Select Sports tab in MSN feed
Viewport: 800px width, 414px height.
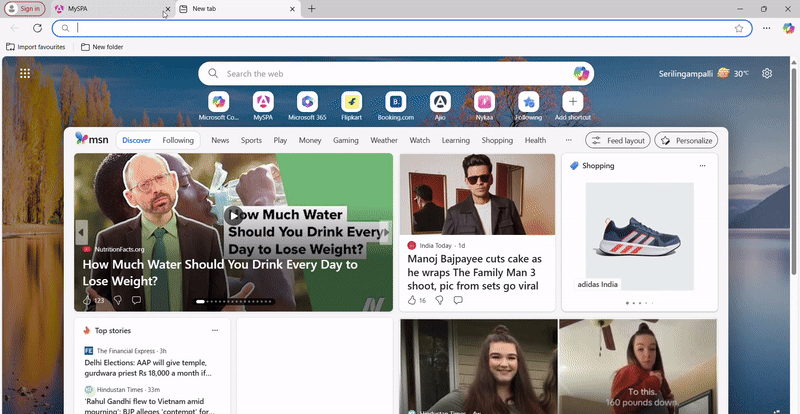251,141
